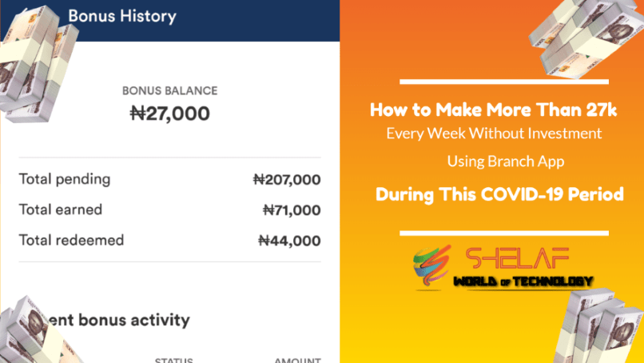Click the AMOUNT column header
The height and width of the screenshot is (363, 644).
[297, 360]
